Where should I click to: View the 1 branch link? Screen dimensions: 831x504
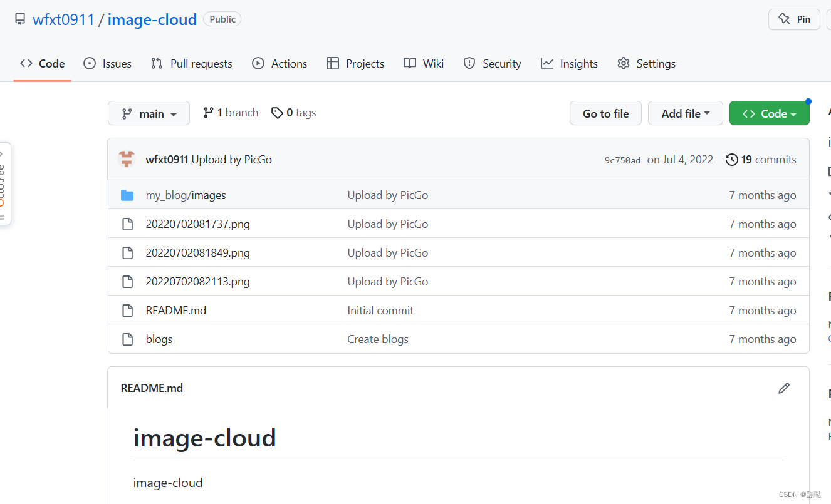(231, 113)
